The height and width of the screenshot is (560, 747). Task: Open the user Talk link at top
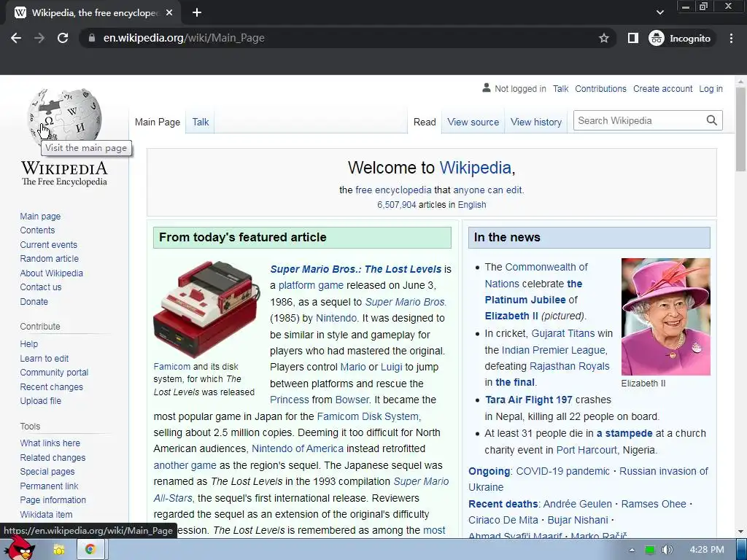click(x=561, y=88)
